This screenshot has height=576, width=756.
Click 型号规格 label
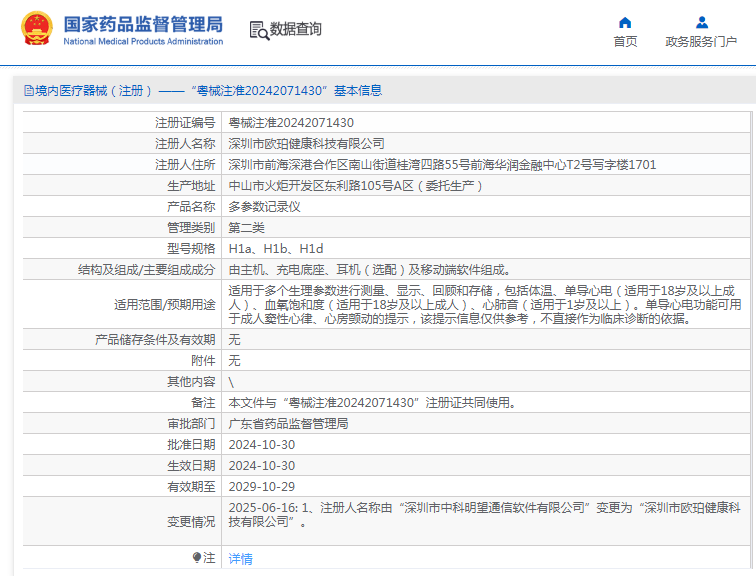click(191, 249)
